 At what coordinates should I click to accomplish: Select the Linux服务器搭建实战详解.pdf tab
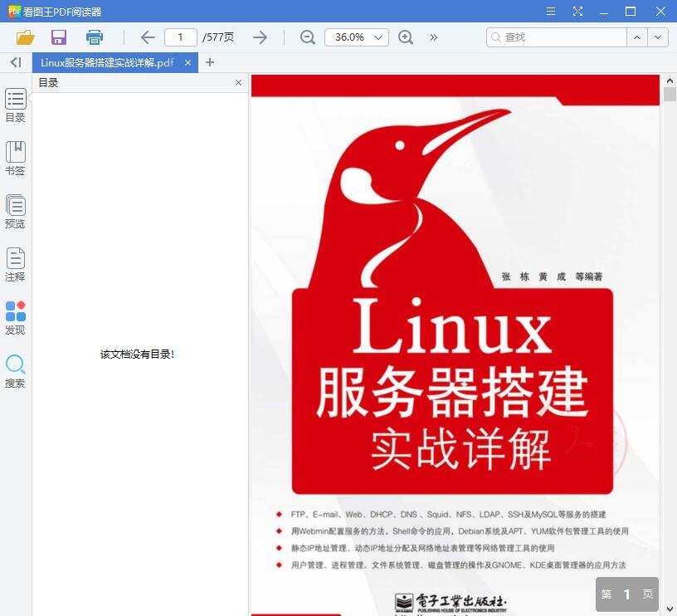107,62
